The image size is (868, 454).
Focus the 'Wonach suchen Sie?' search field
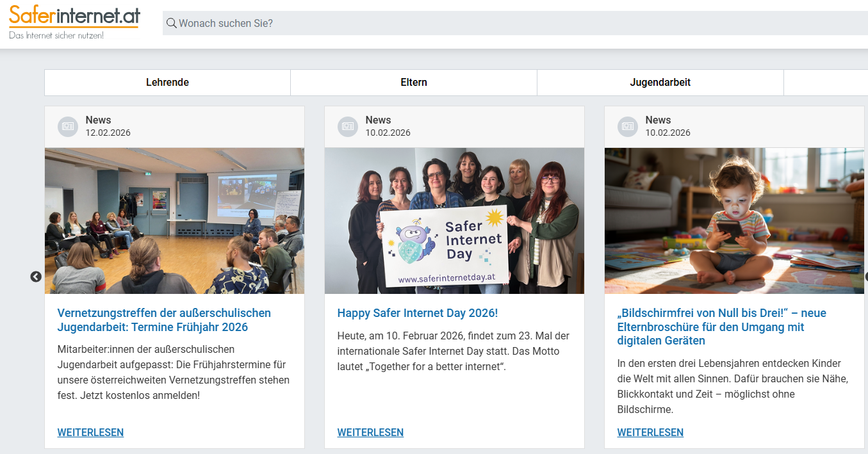(x=512, y=24)
